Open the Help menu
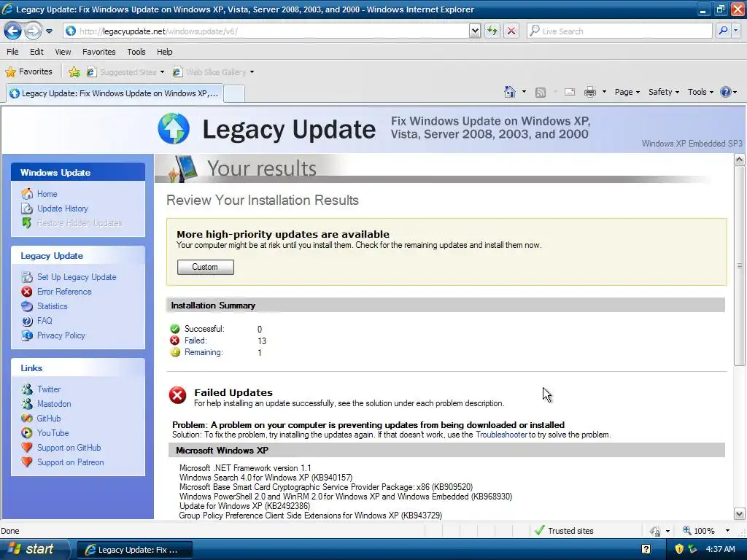This screenshot has height=560, width=747. coord(165,52)
